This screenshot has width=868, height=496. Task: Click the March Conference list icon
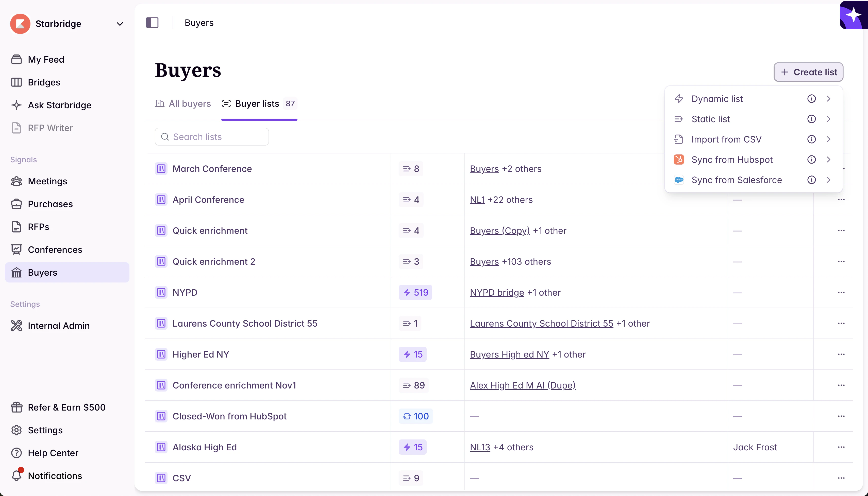pyautogui.click(x=161, y=169)
